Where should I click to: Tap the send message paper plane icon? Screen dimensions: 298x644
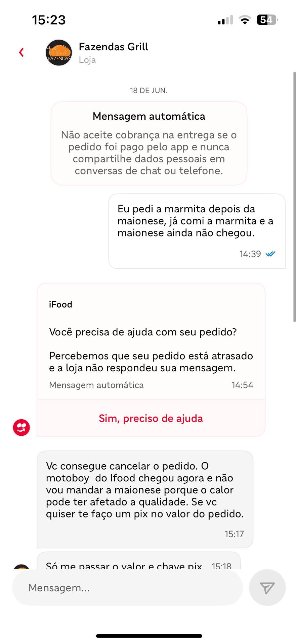[267, 588]
